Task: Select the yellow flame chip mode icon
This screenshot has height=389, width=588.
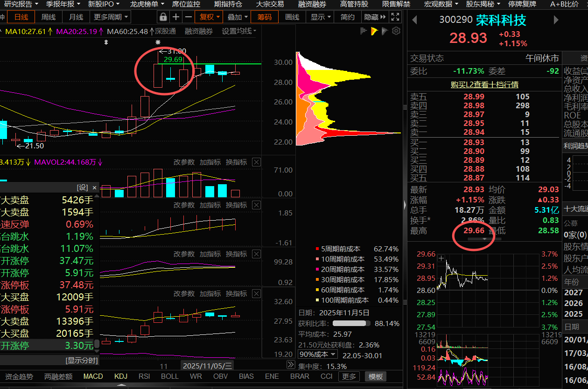Action: tap(374, 31)
